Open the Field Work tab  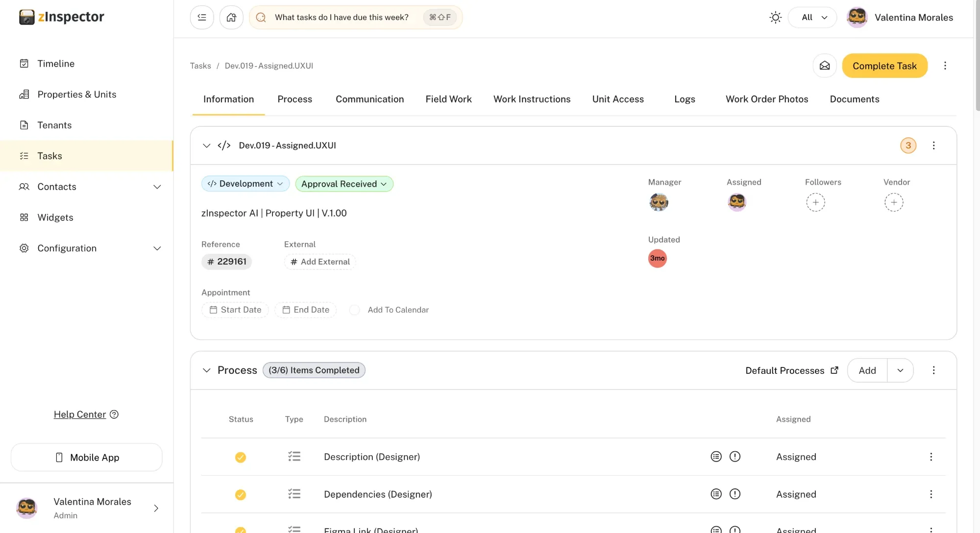448,99
